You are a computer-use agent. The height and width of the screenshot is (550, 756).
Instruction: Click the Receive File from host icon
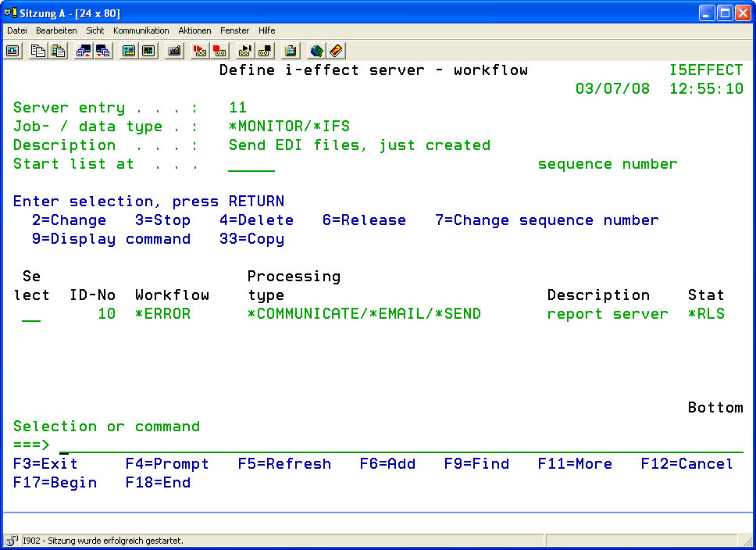coord(103,51)
